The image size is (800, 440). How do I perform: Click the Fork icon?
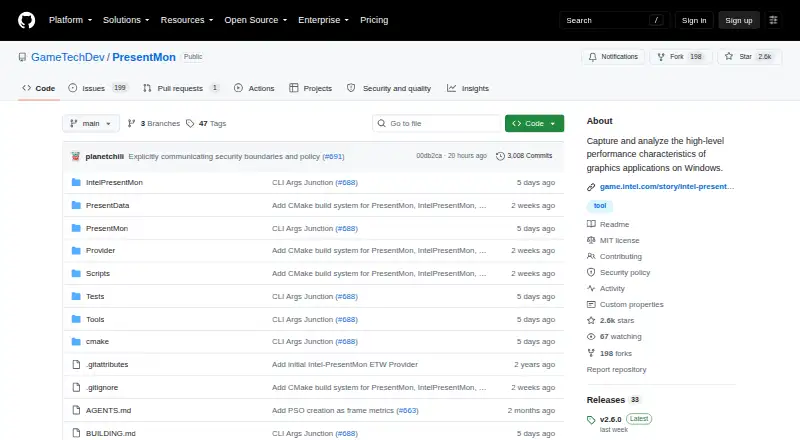click(661, 57)
